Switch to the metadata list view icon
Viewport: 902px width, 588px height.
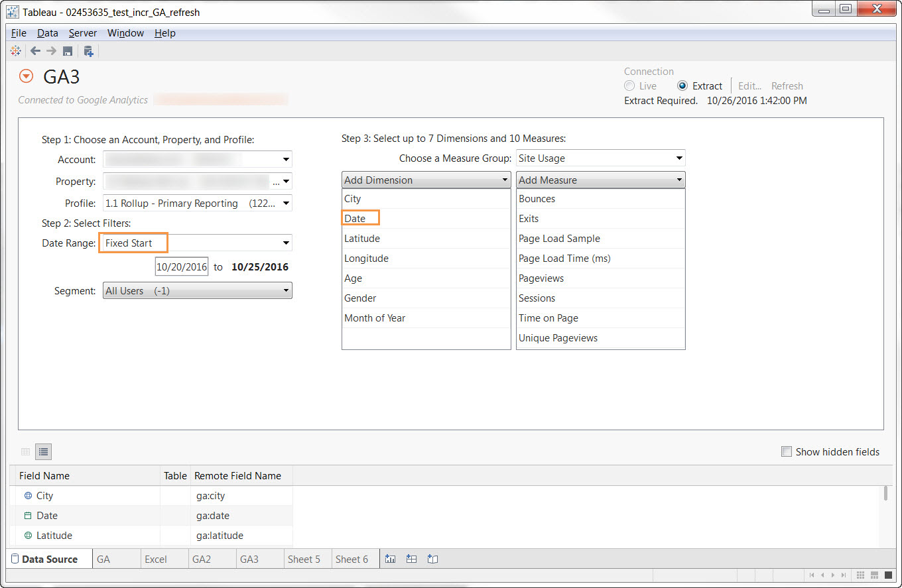pyautogui.click(x=43, y=451)
